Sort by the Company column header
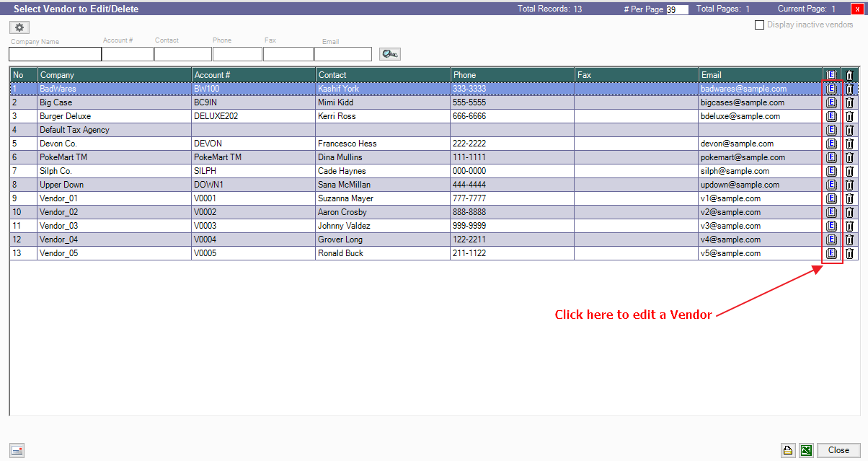868x461 pixels. (114, 75)
